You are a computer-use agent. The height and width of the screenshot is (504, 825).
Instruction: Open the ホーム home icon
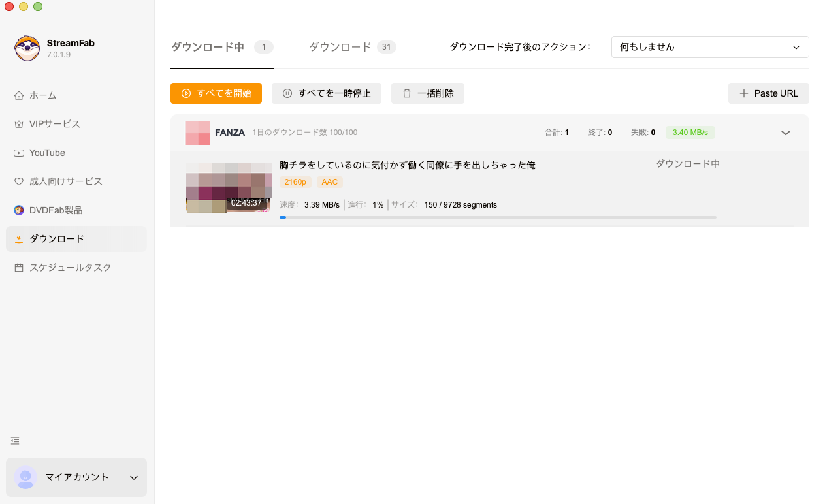[x=19, y=95]
